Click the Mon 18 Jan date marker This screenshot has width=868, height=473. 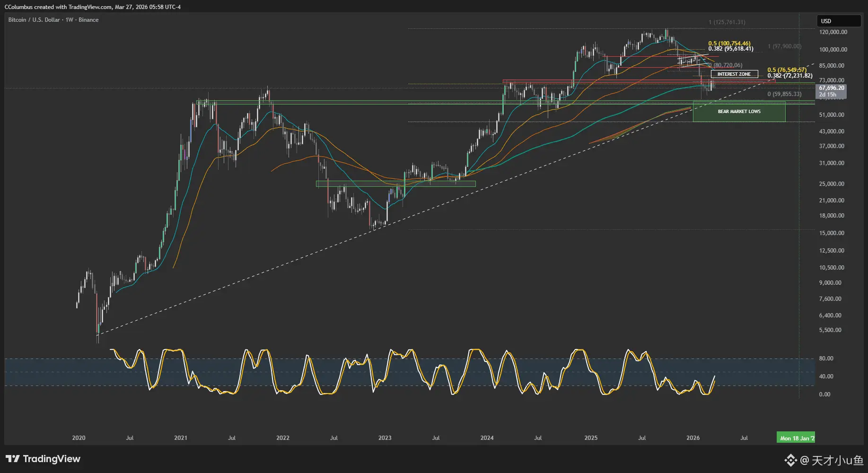click(796, 438)
